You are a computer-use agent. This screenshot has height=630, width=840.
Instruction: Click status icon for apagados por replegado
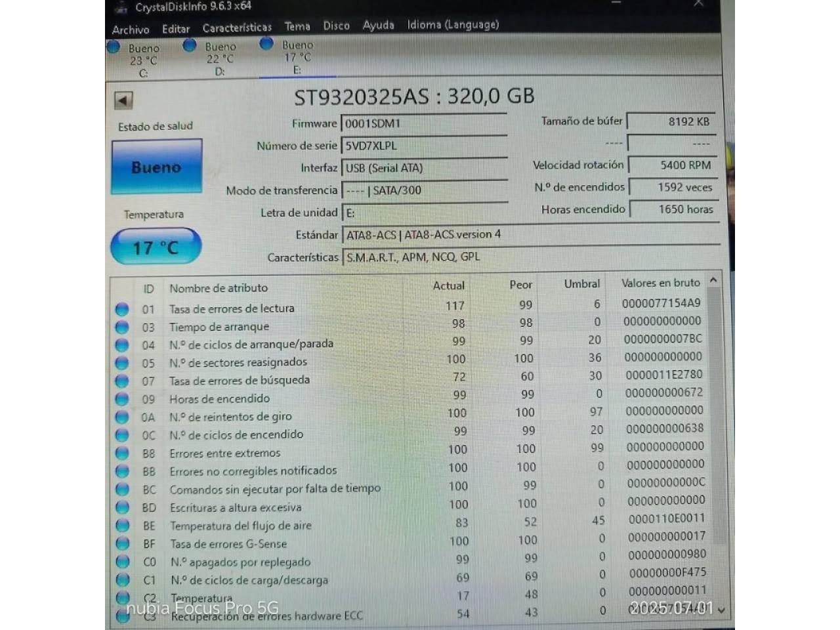[122, 562]
